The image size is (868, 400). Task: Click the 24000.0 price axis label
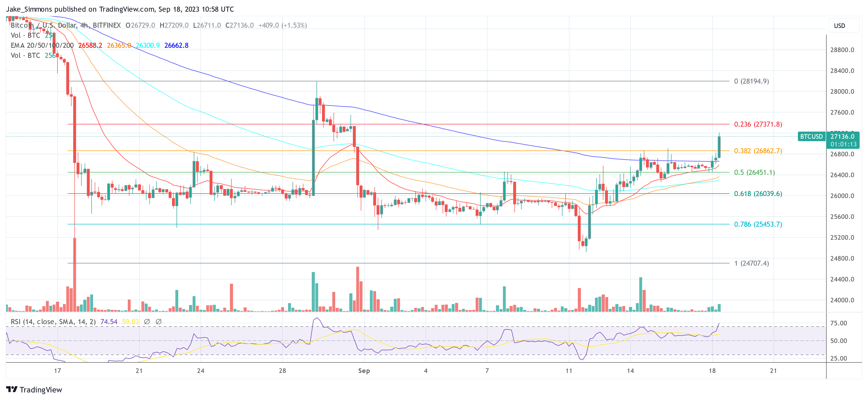[842, 300]
